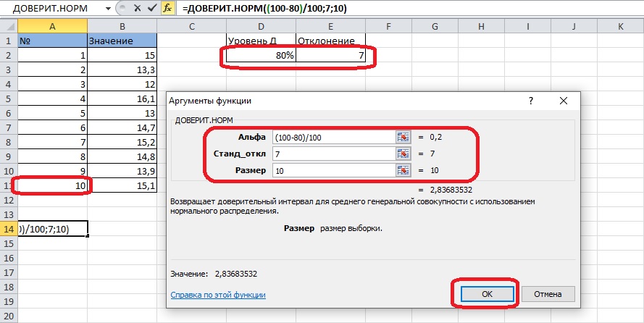The image size is (644, 323).
Task: Click the range selector icon for Станд_откл
Action: click(x=403, y=154)
